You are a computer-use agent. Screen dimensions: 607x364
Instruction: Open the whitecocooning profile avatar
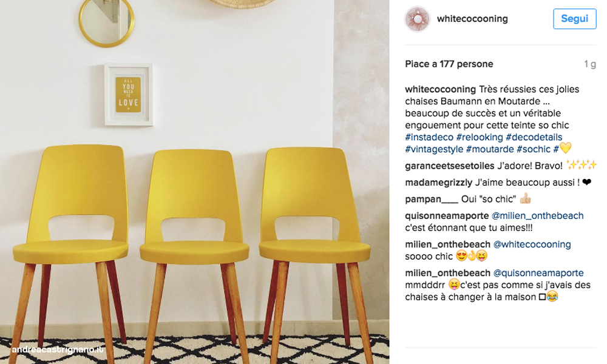(x=418, y=19)
